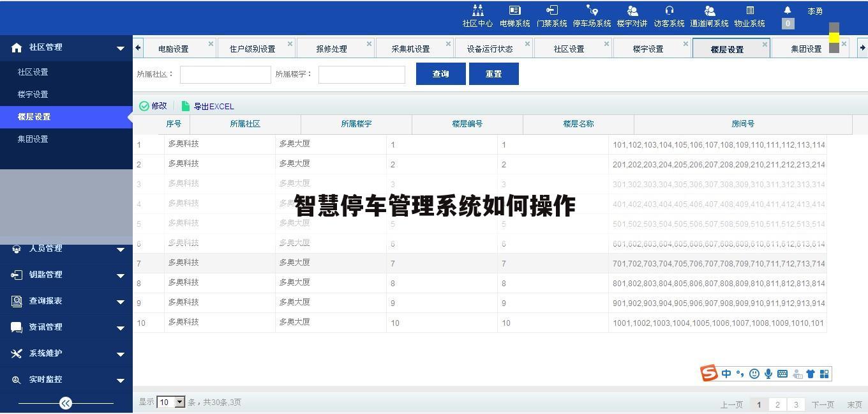Click the 所属社区 input field
The width and height of the screenshot is (868, 414).
(225, 75)
